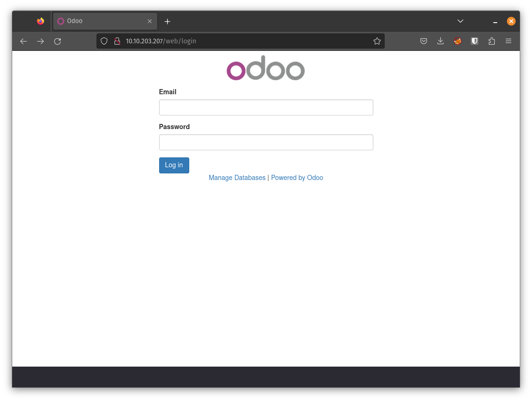Expand the list all tabs dropdown

click(460, 21)
